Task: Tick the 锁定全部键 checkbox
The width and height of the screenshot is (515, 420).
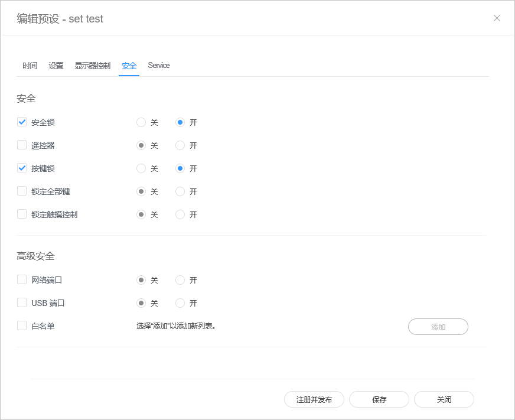Action: click(x=22, y=191)
